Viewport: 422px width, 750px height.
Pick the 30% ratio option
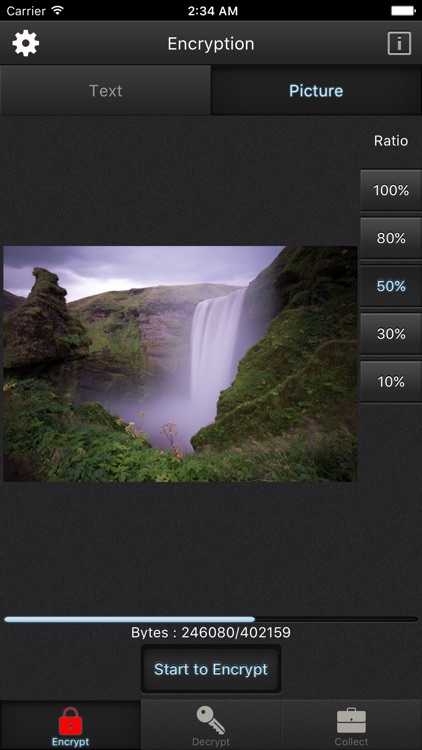click(x=391, y=334)
